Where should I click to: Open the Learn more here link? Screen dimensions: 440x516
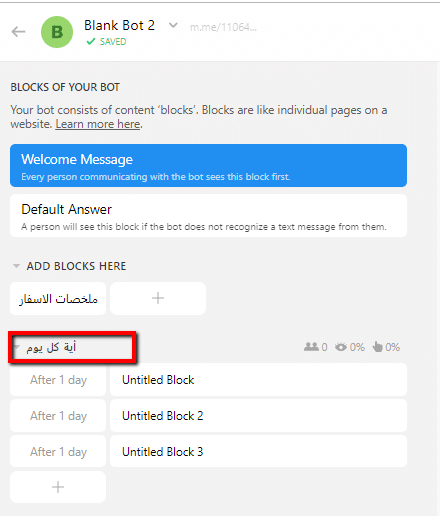98,124
